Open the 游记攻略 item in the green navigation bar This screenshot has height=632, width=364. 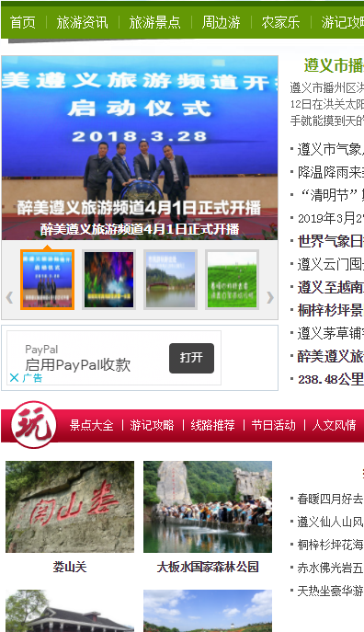pos(343,22)
